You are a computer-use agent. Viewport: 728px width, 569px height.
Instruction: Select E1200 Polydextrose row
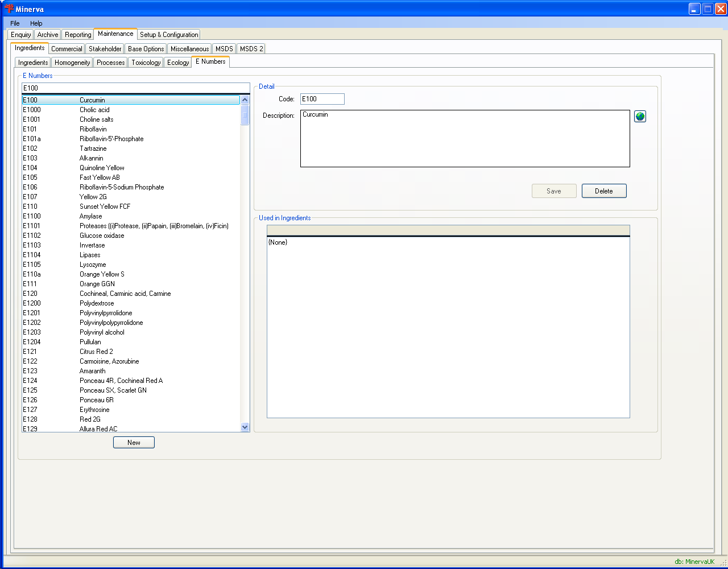(x=97, y=303)
